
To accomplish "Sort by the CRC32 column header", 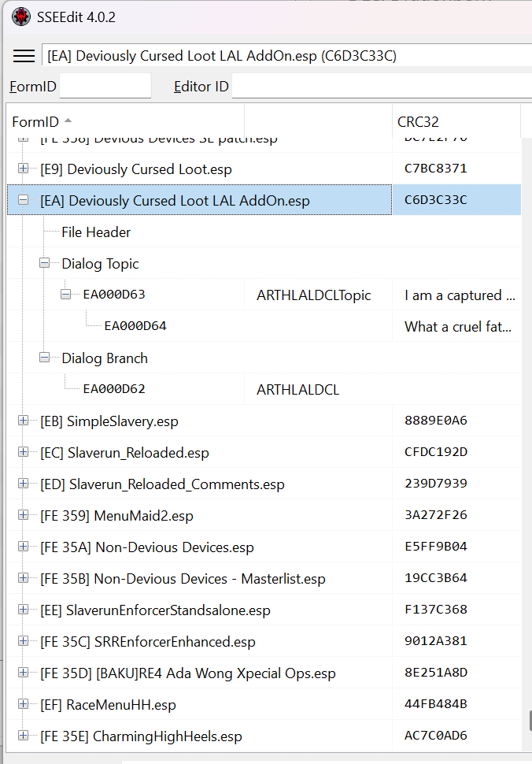I will click(x=456, y=121).
